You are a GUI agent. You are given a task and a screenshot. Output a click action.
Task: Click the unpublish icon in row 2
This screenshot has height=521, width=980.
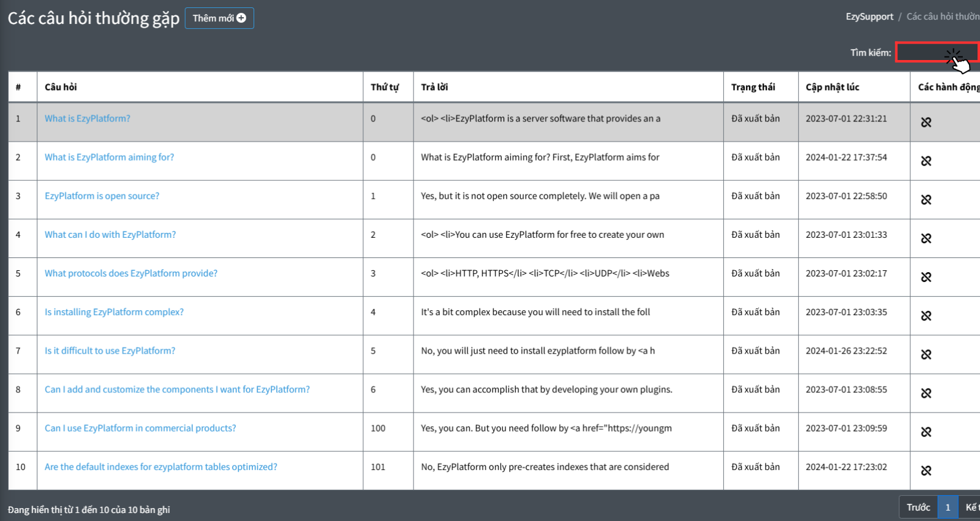coord(926,161)
